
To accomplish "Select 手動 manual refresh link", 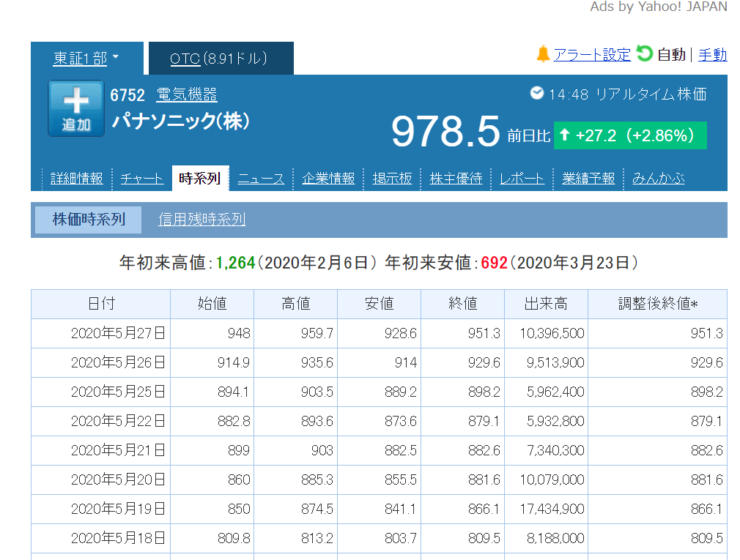I will click(x=713, y=55).
